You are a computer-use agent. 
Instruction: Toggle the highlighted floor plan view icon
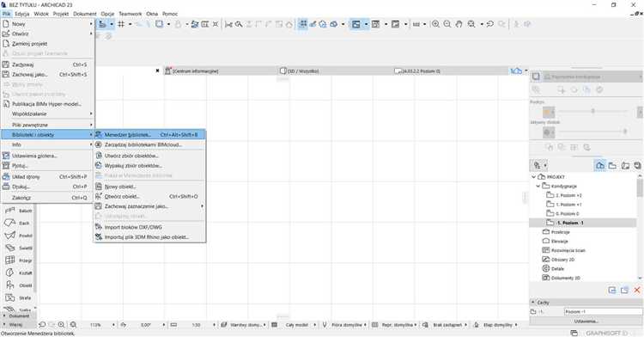[x=356, y=24]
